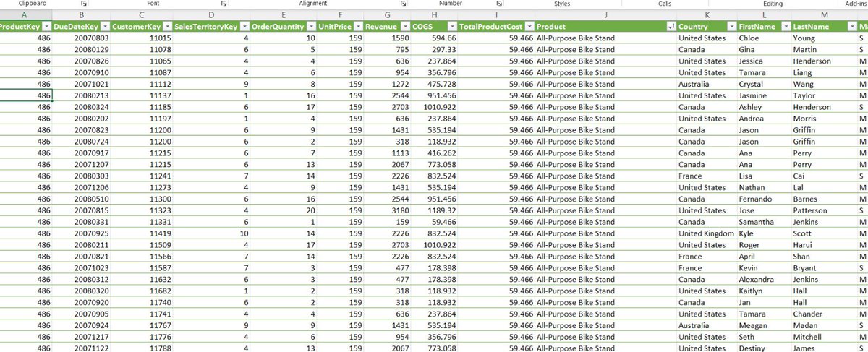The width and height of the screenshot is (868, 352).
Task: Select the LastName cell Morris
Action: coord(824,119)
